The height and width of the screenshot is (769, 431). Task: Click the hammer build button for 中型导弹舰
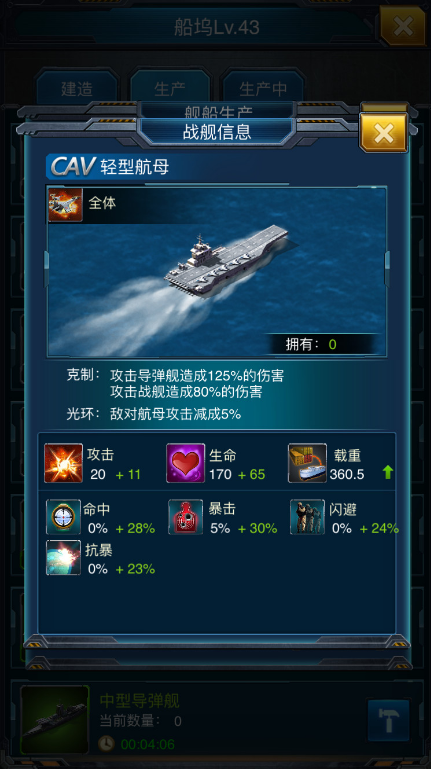pos(388,720)
